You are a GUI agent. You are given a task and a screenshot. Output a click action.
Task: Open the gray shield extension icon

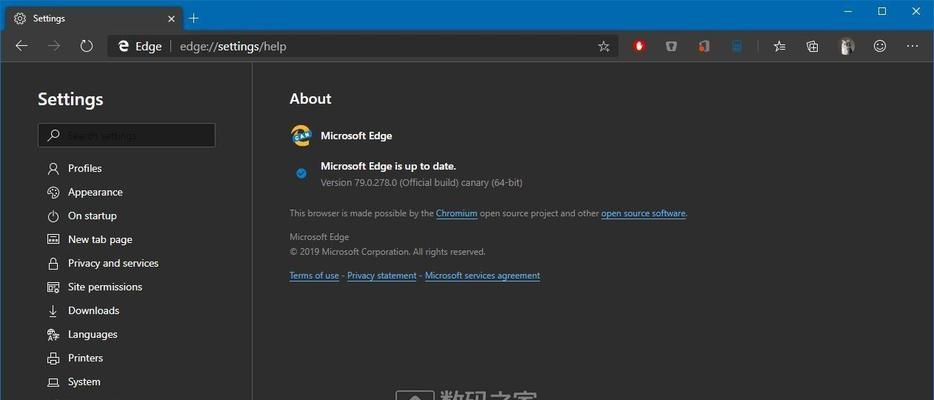point(671,46)
